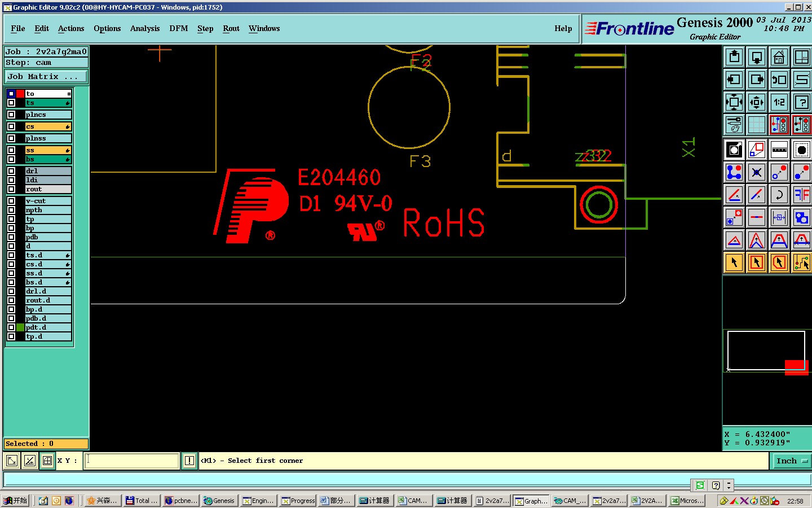Switch to the Total Commander taskbar item
The image size is (812, 508).
142,501
